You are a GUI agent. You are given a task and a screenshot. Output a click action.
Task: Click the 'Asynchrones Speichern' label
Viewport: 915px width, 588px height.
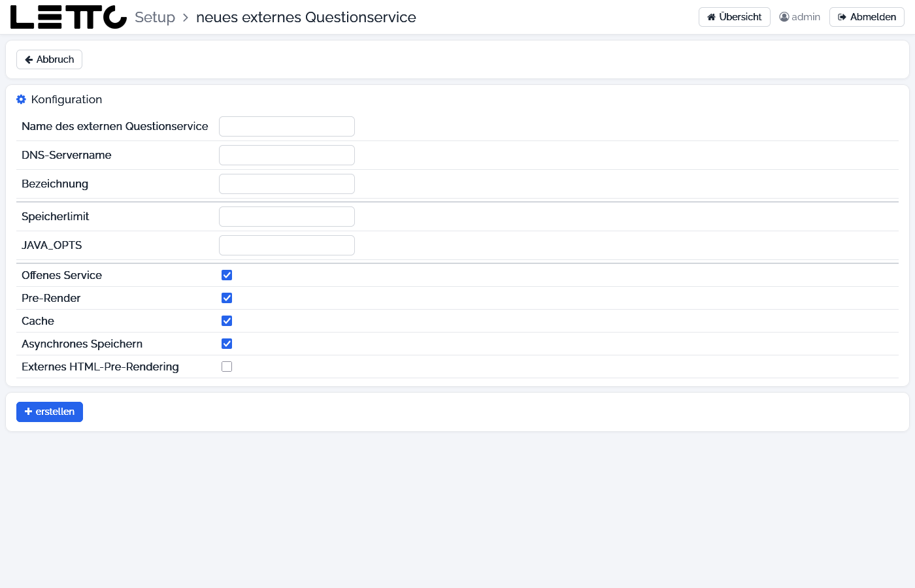82,344
